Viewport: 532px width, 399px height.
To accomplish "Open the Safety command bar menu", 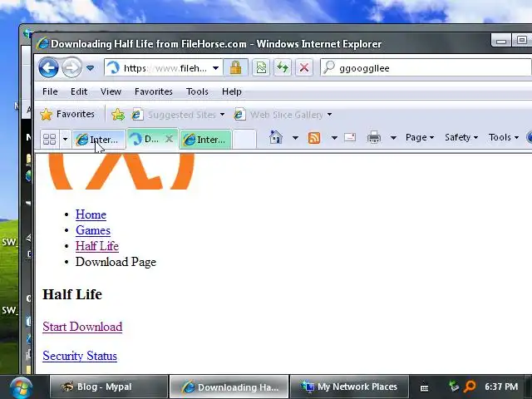I will [x=461, y=137].
